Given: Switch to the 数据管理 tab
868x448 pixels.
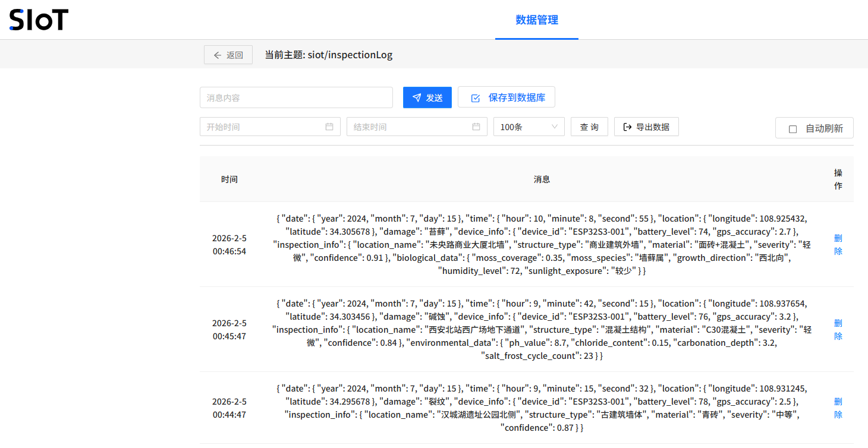Looking at the screenshot, I should tap(536, 19).
